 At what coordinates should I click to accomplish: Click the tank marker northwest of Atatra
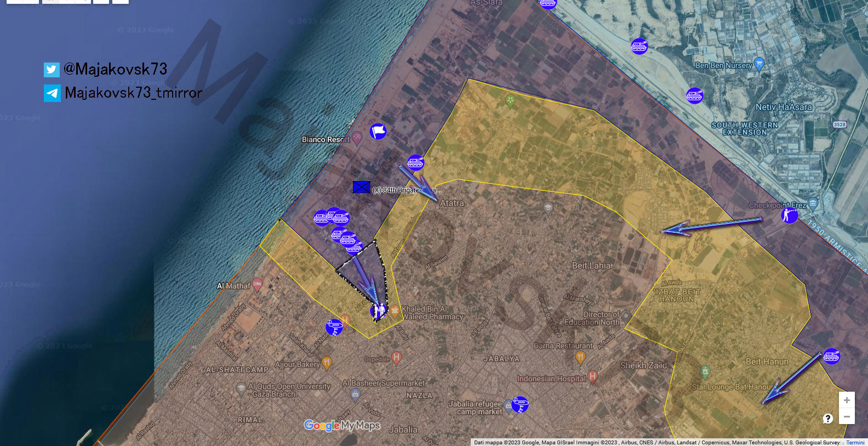416,163
